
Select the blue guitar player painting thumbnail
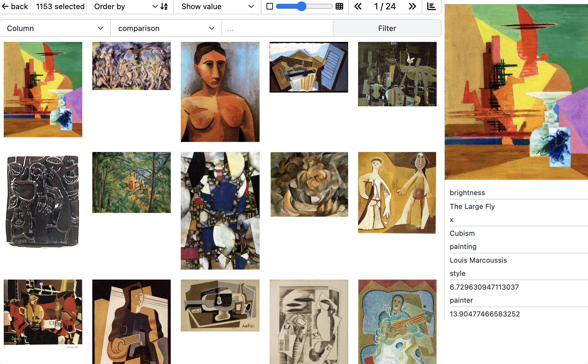[397, 322]
